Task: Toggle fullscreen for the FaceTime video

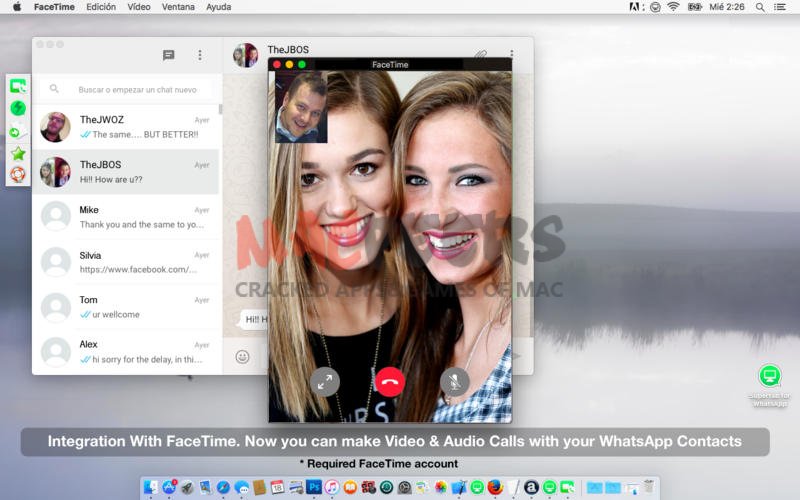Action: coord(324,381)
